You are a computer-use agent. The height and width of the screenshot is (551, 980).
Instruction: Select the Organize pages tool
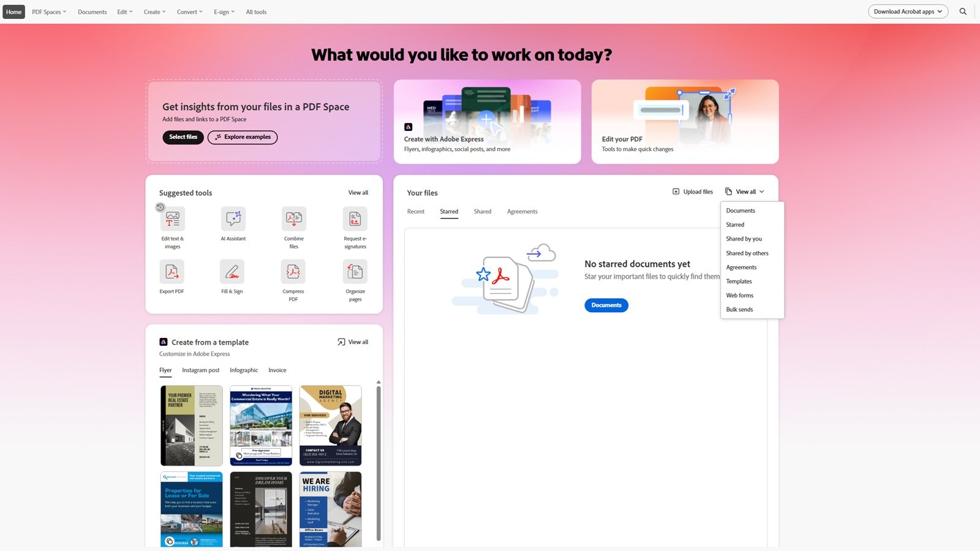click(x=355, y=272)
